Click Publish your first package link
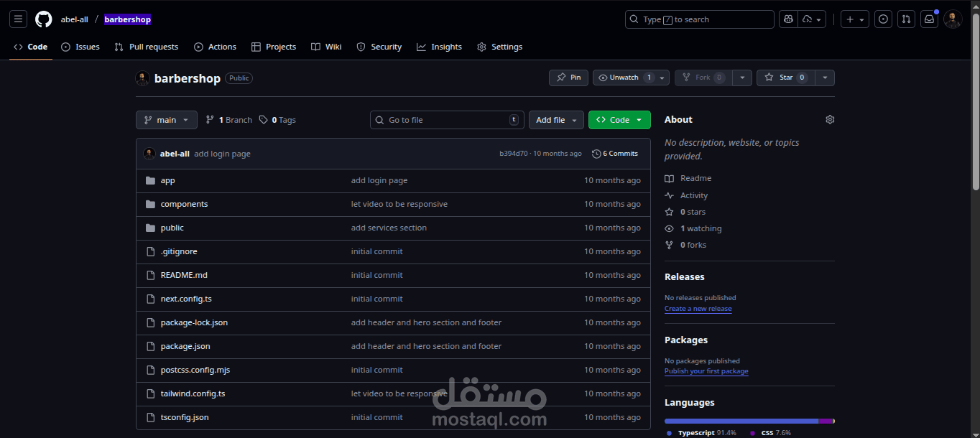 [x=706, y=371]
